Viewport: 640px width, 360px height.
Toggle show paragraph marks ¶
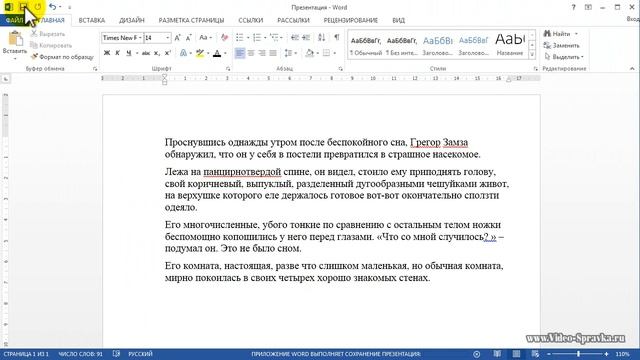[x=337, y=38]
